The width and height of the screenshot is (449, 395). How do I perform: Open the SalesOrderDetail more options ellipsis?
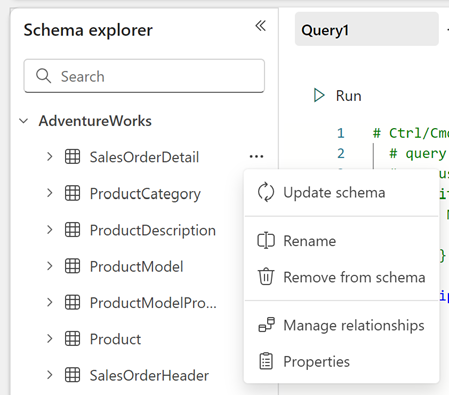(x=256, y=156)
